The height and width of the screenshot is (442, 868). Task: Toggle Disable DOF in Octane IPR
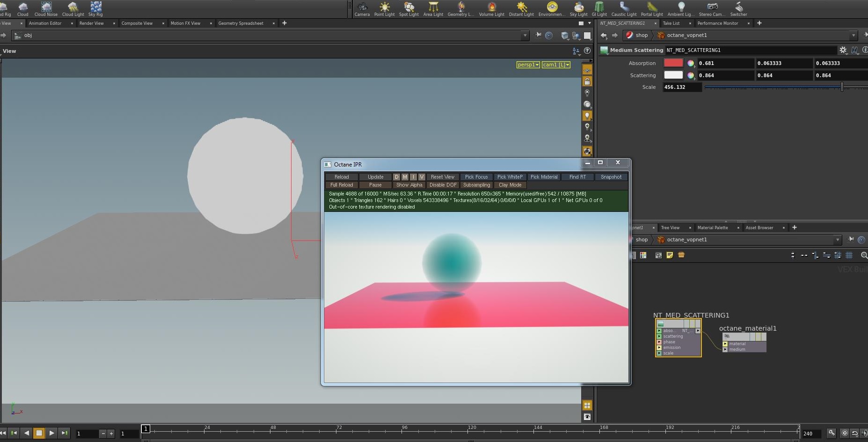(x=443, y=185)
